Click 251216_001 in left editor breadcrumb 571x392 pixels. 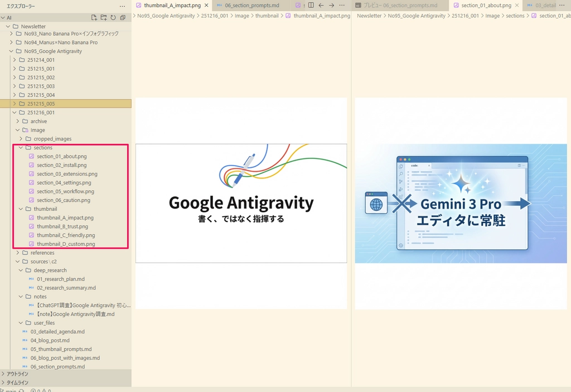(x=215, y=16)
